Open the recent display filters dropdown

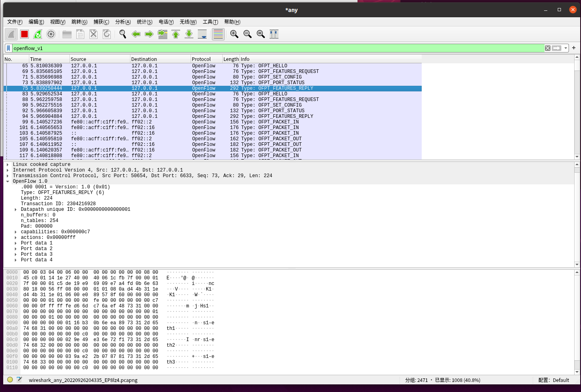click(566, 48)
